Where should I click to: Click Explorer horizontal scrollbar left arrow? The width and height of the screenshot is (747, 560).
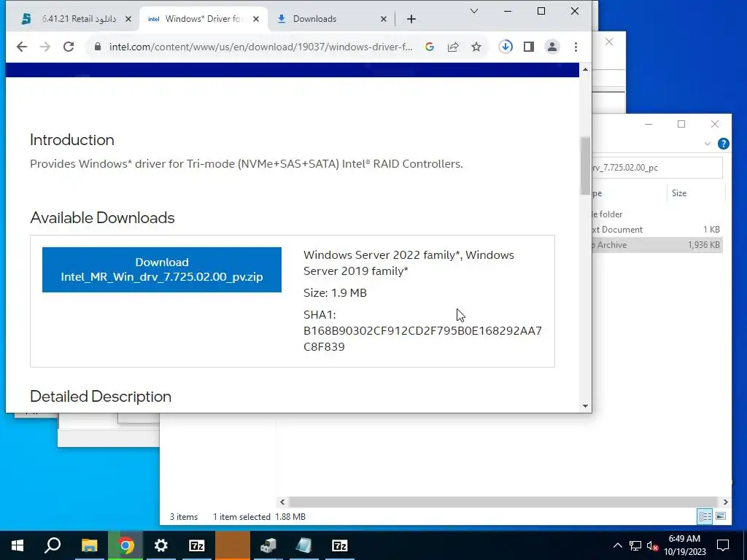click(x=282, y=502)
